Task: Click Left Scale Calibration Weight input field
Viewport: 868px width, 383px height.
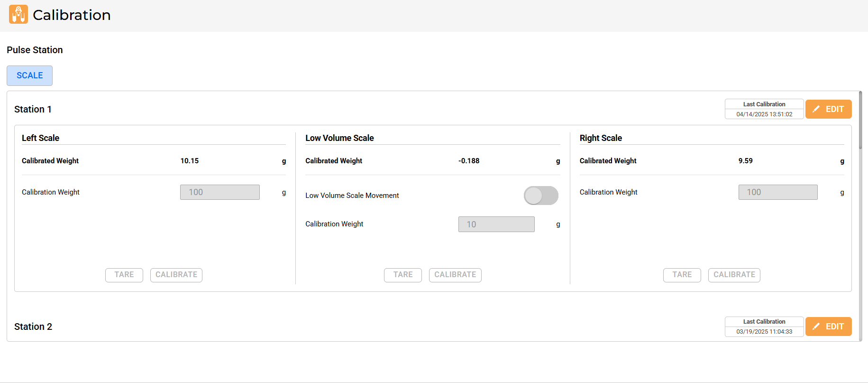Action: pyautogui.click(x=219, y=192)
